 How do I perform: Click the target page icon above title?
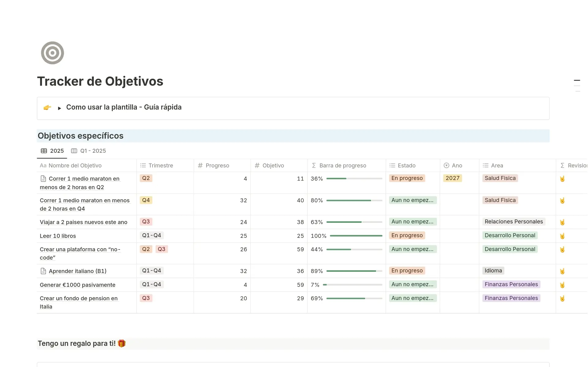point(52,53)
